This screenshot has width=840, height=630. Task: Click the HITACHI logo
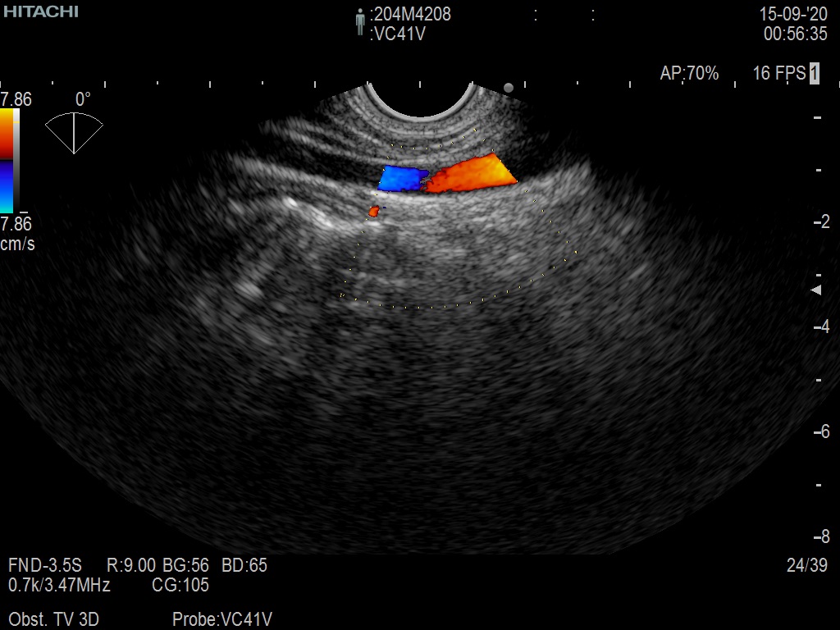point(40,11)
